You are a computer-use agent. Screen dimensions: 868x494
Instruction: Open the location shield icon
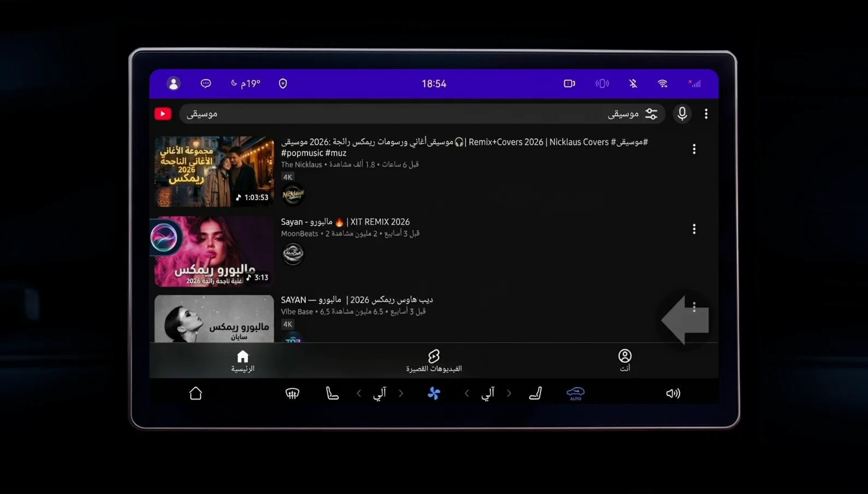tap(283, 84)
